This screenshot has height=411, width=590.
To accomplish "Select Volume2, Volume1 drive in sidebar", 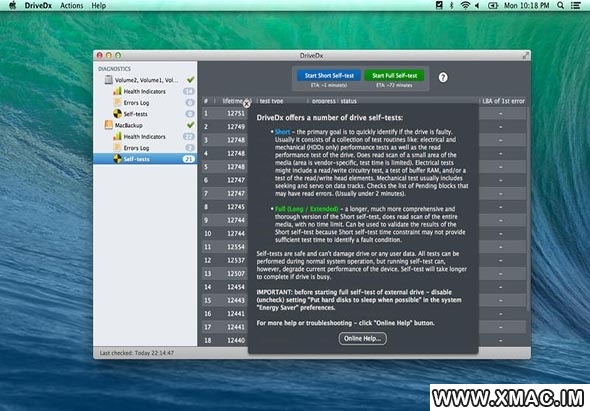I will (x=145, y=80).
